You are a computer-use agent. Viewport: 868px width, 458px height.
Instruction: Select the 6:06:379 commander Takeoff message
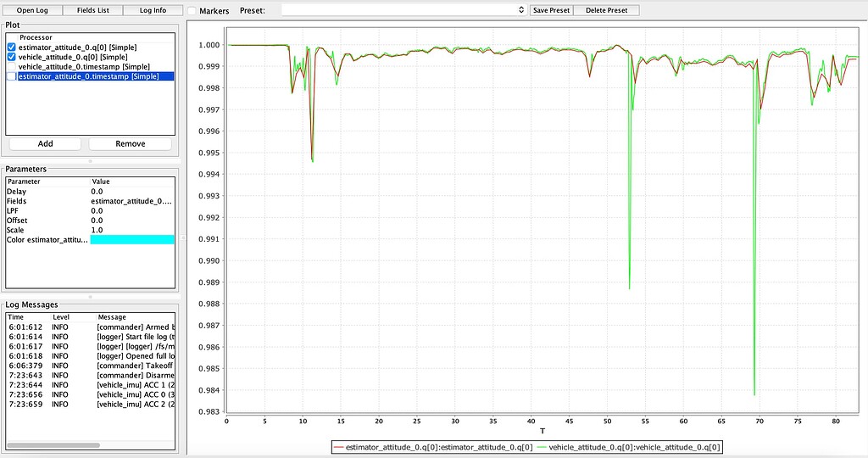click(90, 366)
